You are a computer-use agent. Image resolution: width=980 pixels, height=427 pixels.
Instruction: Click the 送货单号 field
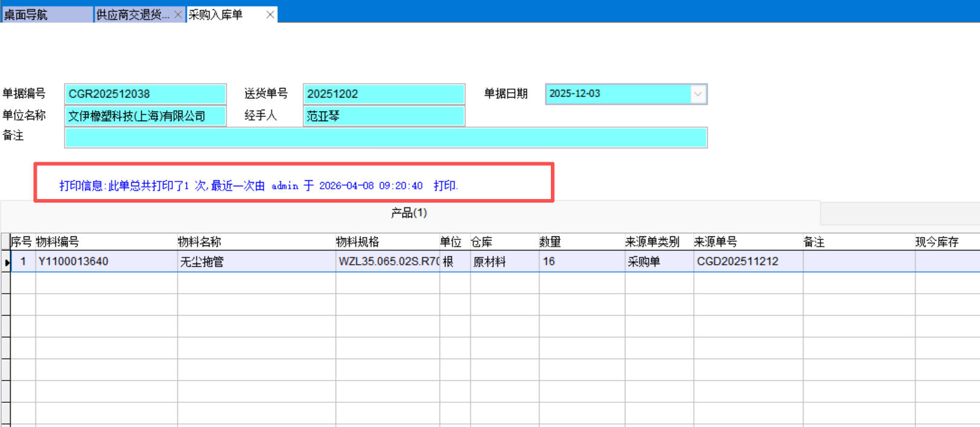coord(383,94)
